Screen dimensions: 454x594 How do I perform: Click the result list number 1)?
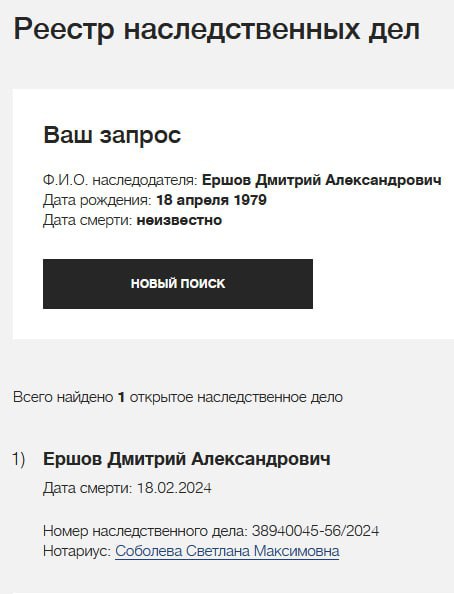19,459
